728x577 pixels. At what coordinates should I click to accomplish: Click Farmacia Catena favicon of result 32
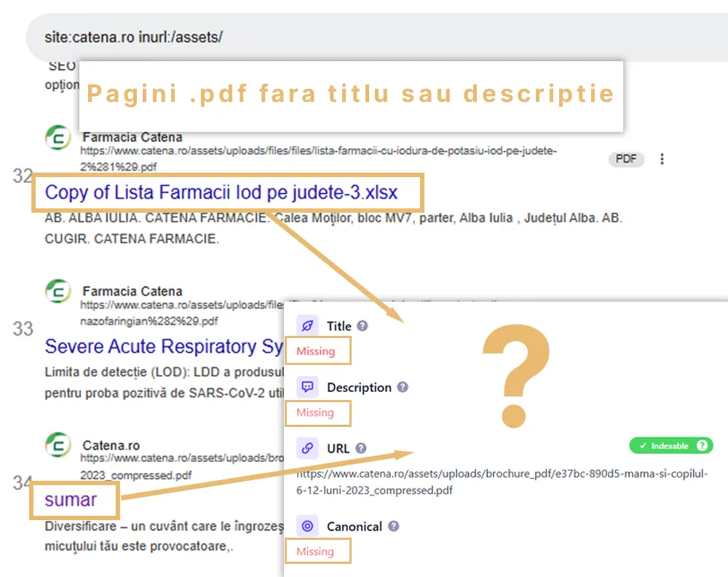point(58,138)
